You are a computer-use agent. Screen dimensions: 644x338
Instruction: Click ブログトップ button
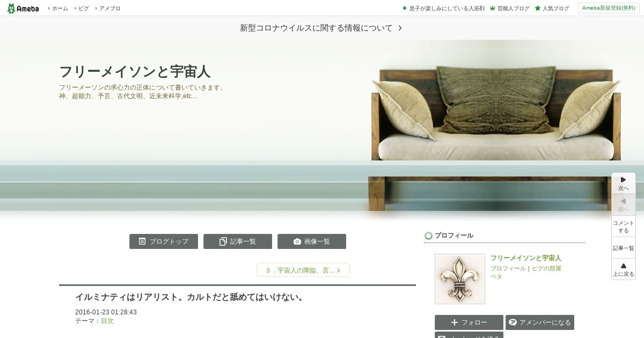[x=164, y=241]
